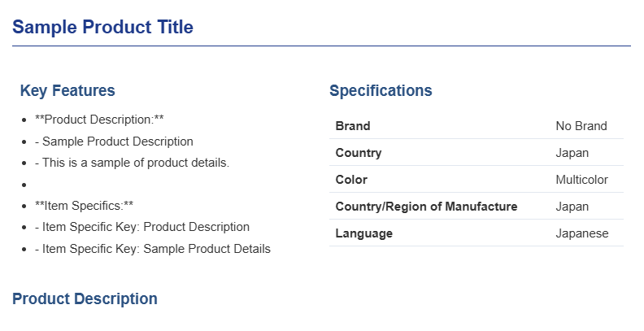Screen dimensions: 644x331
Task: Select the "- Sample Product Description" bullet
Action: pos(114,141)
